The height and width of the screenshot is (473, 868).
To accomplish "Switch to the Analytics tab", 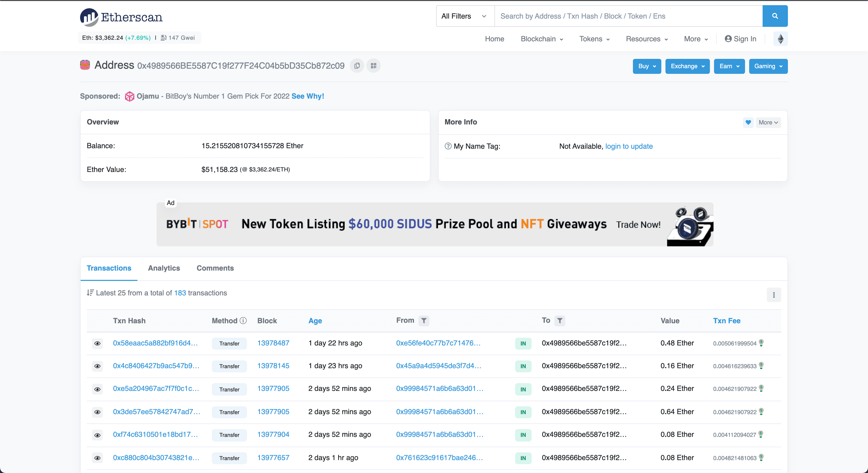I will (164, 268).
